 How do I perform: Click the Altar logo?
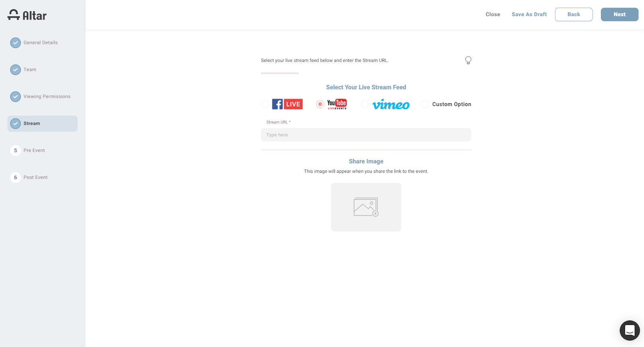point(27,15)
